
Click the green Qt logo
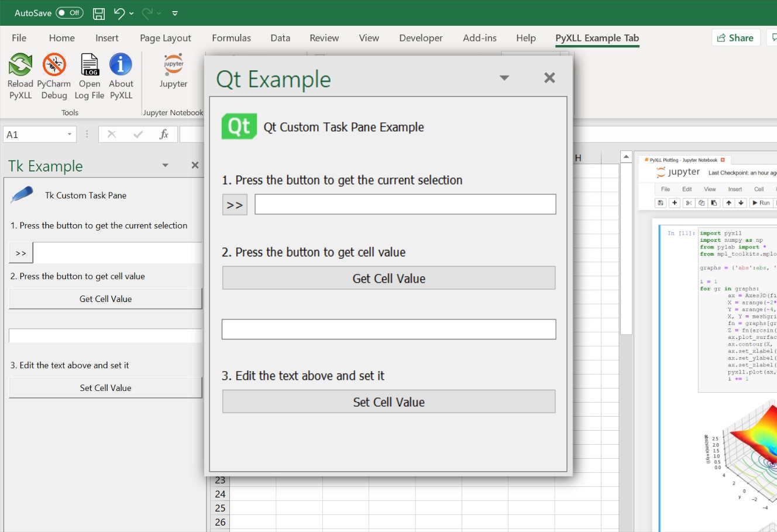[x=239, y=126]
